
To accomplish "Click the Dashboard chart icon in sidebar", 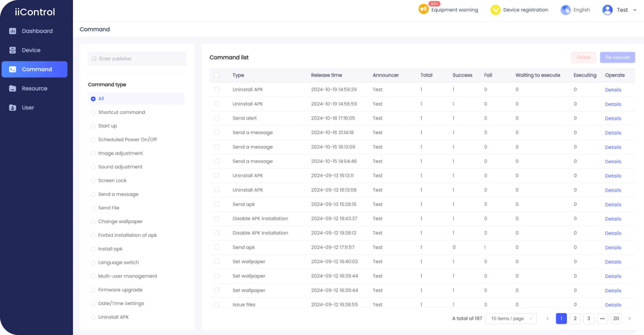I will 12,31.
